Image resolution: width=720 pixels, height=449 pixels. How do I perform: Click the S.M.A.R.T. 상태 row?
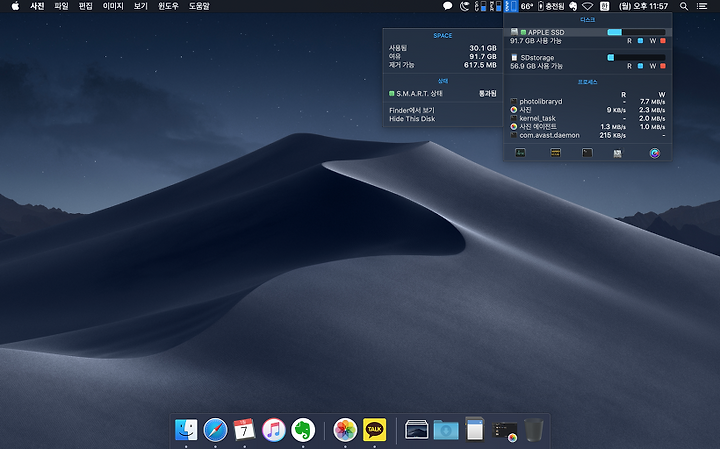point(443,93)
